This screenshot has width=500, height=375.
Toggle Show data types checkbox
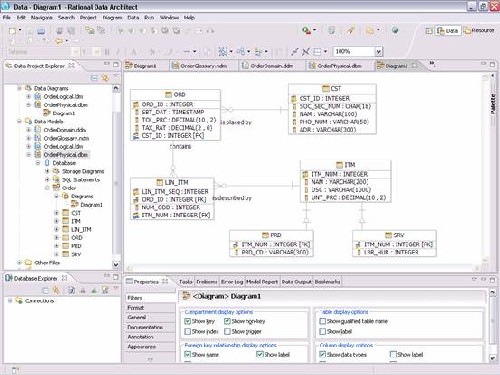click(x=322, y=354)
